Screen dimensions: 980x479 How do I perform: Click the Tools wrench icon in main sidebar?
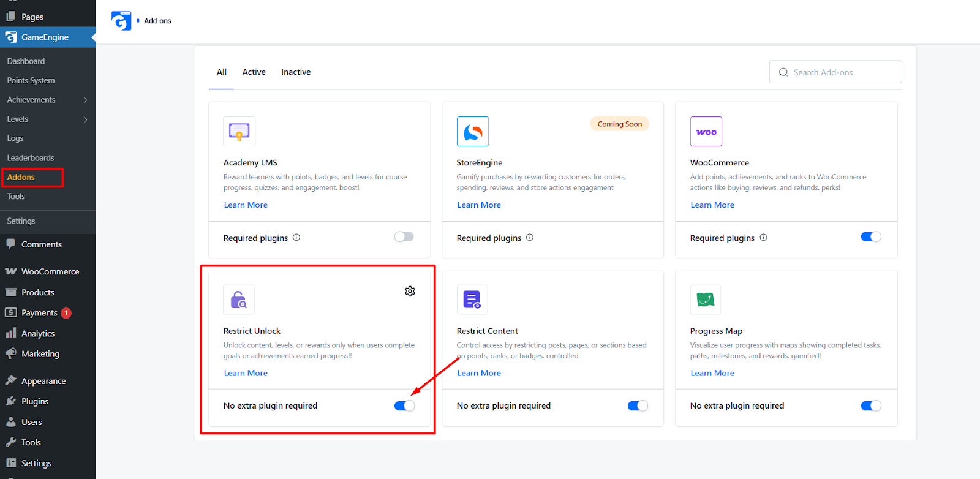[x=11, y=442]
